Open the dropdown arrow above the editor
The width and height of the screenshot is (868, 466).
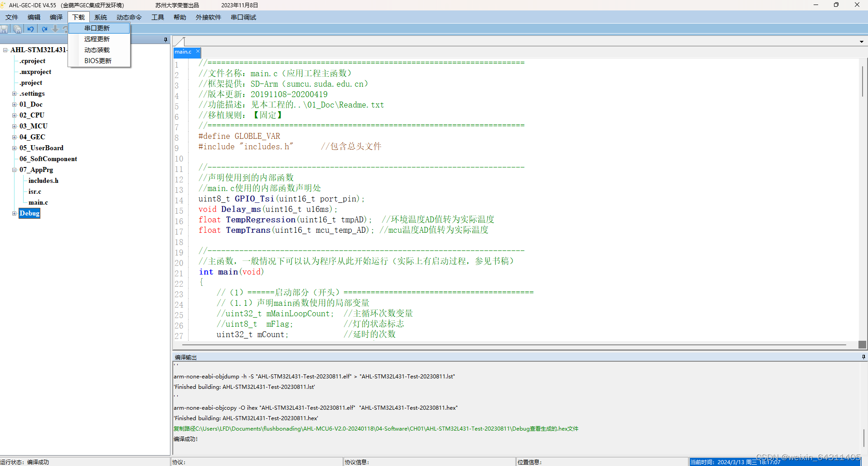point(861,41)
